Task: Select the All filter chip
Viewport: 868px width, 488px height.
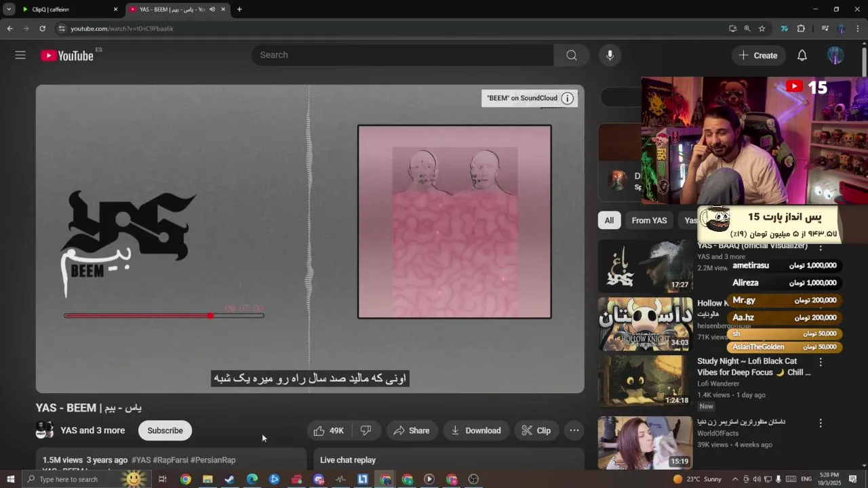Action: coord(609,220)
